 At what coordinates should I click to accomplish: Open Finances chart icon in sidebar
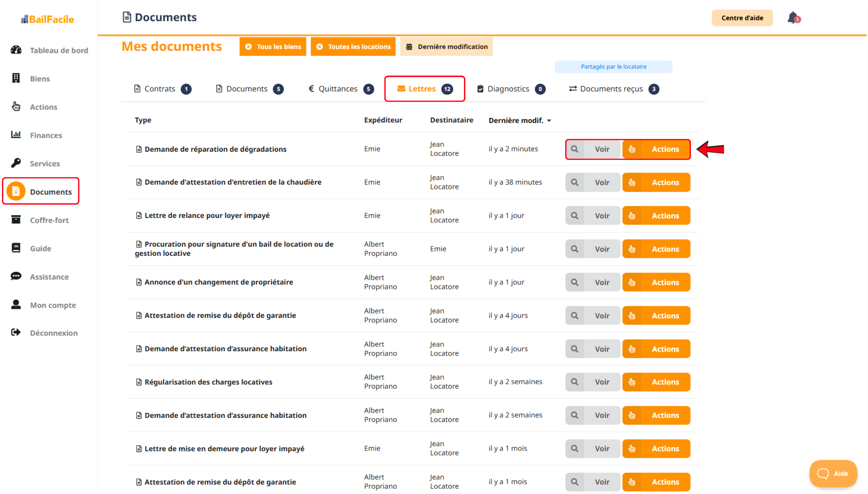point(16,135)
